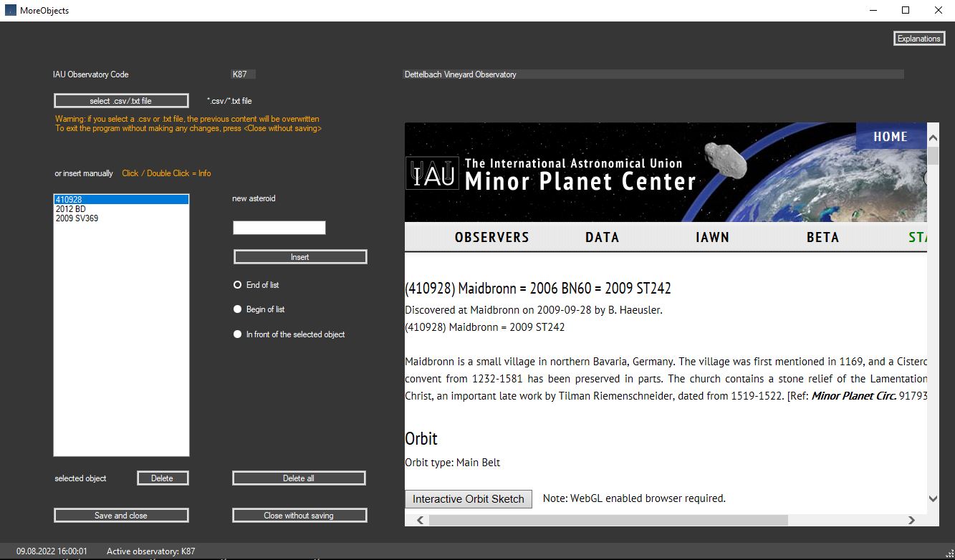Click the Insert button

point(300,257)
